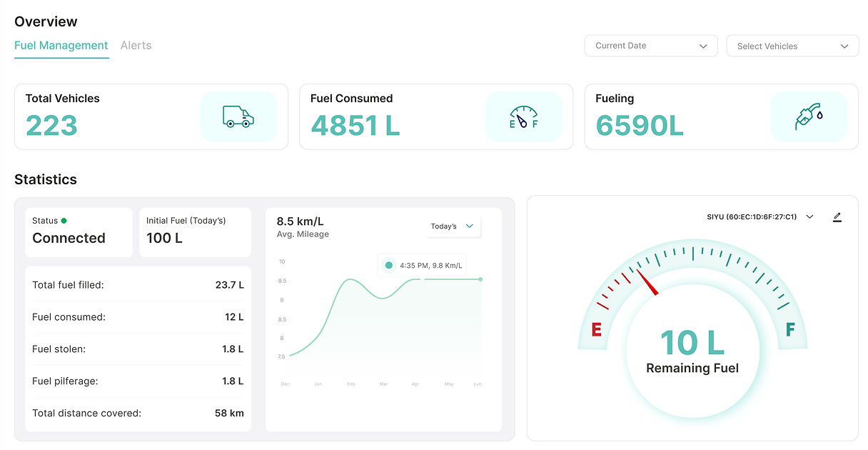The image size is (868, 450).
Task: Click the Fuel stolen row value
Action: pos(234,349)
